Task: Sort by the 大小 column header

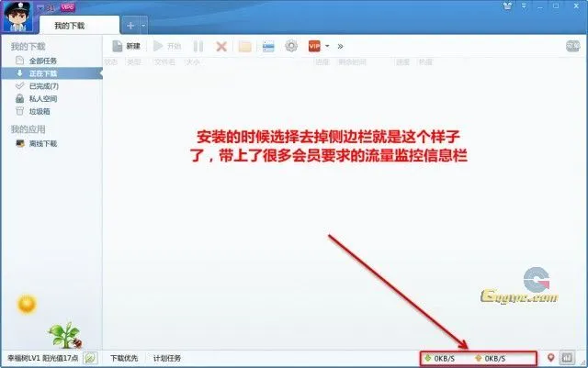Action: tap(193, 61)
